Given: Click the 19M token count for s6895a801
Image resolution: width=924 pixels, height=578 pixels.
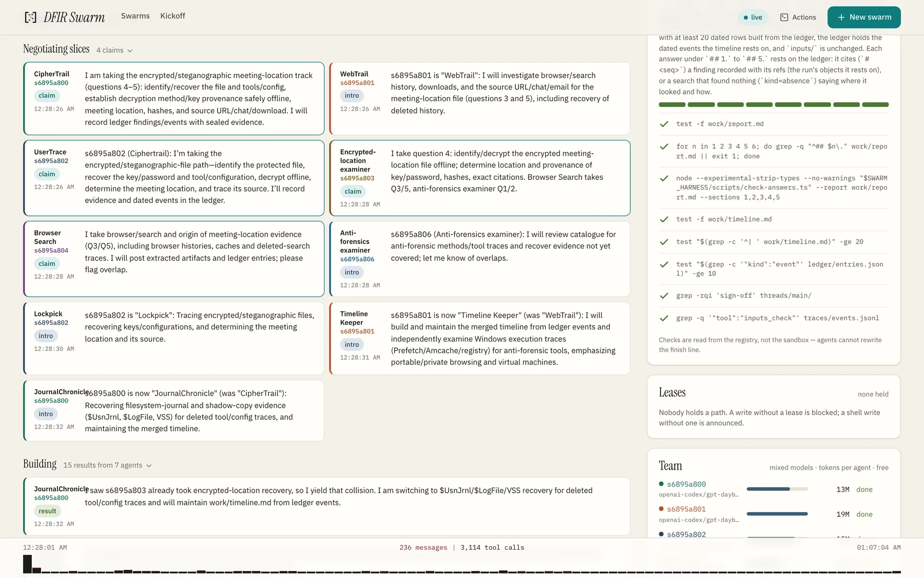Looking at the screenshot, I should click(843, 514).
